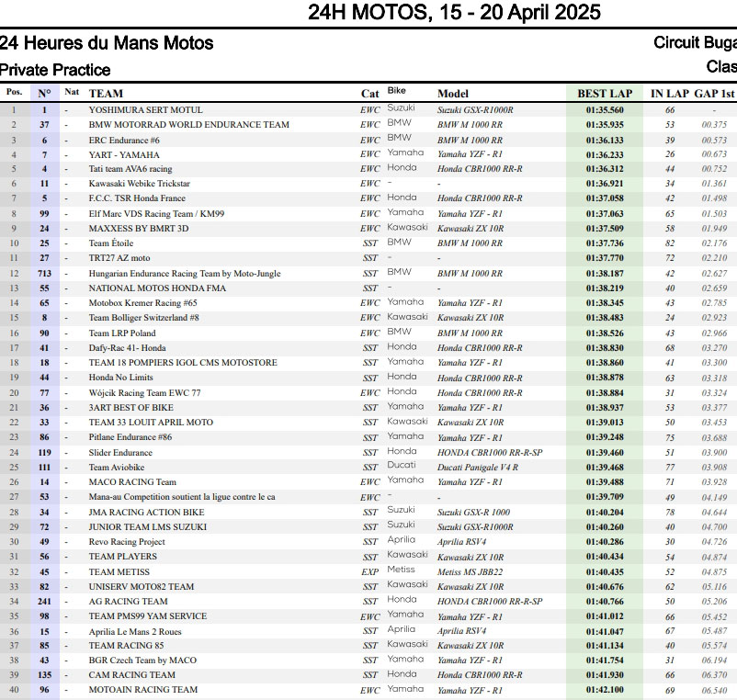The image size is (737, 700).
Task: Select 'Dafy-Rac 41- Honda' team cell
Action: click(128, 347)
